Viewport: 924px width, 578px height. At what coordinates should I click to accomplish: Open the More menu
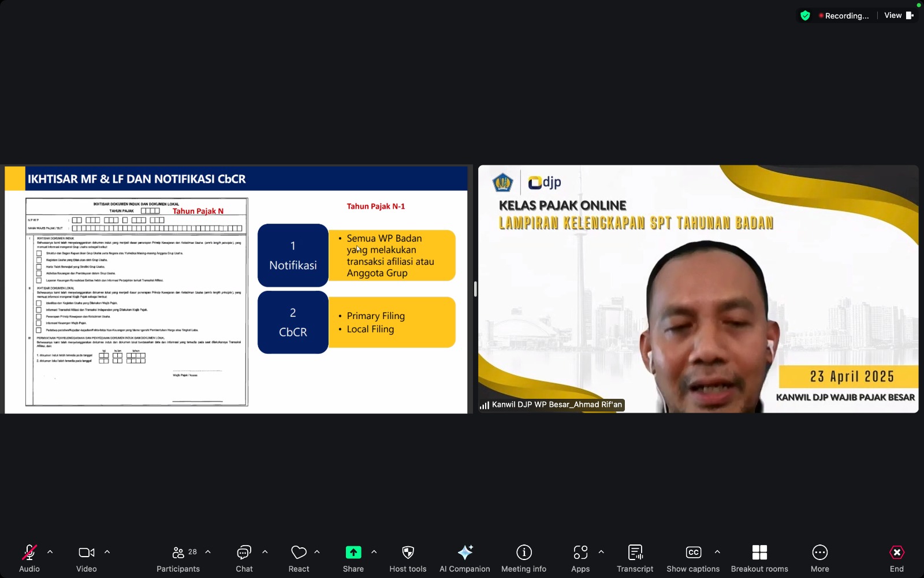(819, 557)
